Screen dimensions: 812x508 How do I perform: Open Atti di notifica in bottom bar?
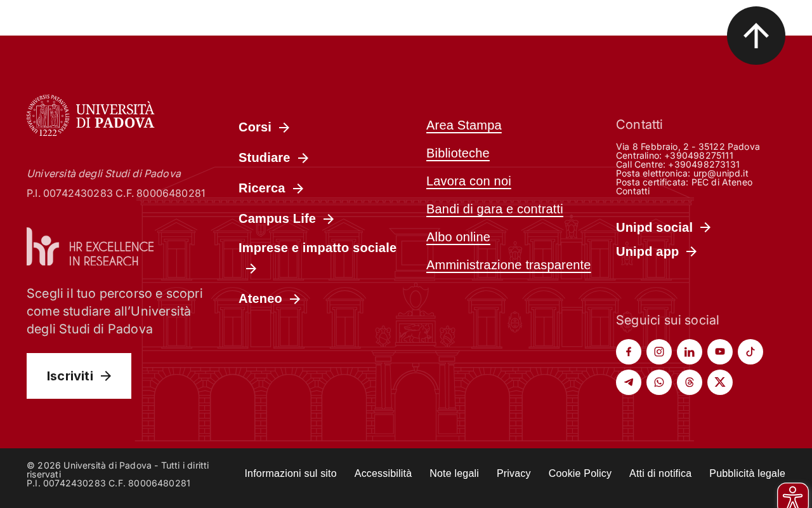(660, 473)
